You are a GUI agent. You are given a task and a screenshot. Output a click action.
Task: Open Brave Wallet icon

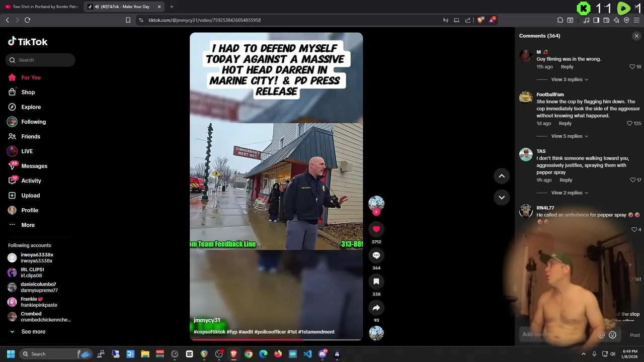pos(606,20)
